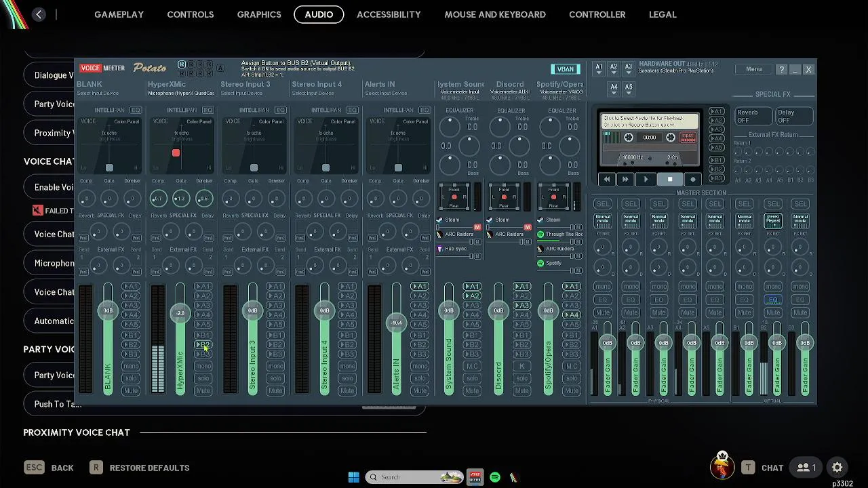Click the red HyperXMic Intellipan square

[x=176, y=153]
